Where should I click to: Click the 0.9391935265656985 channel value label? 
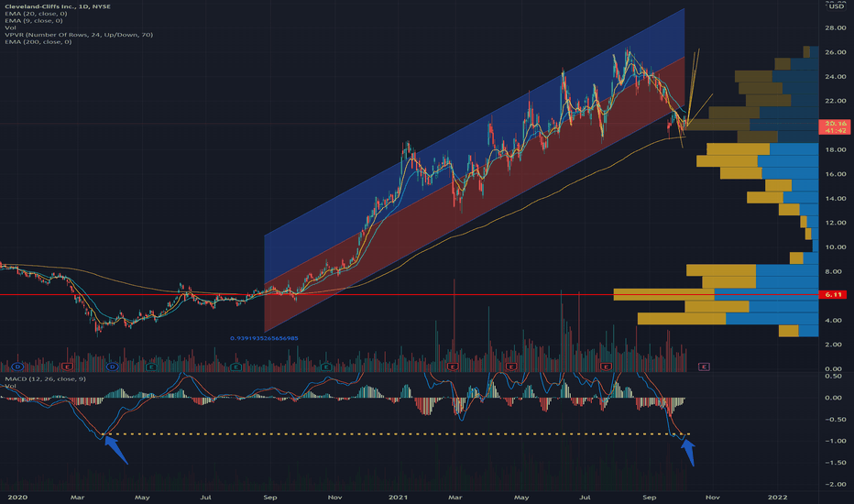pyautogui.click(x=264, y=338)
